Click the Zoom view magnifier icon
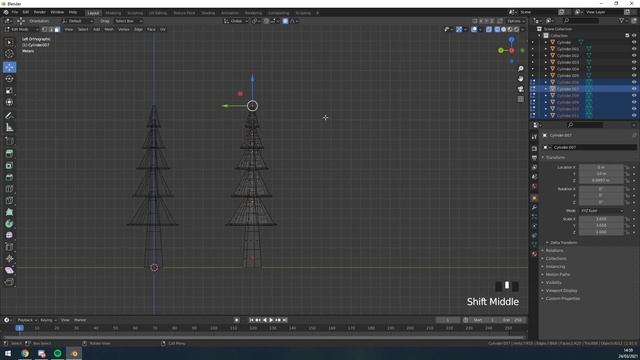The width and height of the screenshot is (640, 360). (x=520, y=69)
